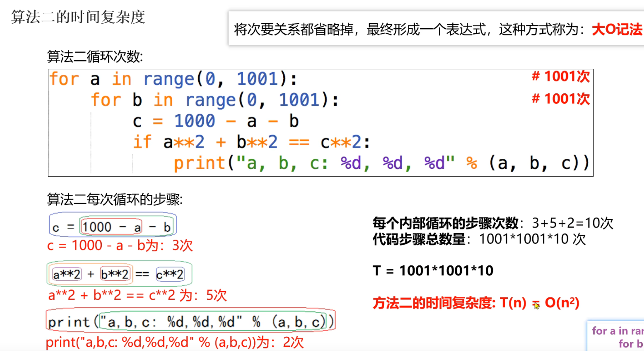This screenshot has width=644, height=351.
Task: Click the red 大O记法 text
Action: [x=617, y=30]
